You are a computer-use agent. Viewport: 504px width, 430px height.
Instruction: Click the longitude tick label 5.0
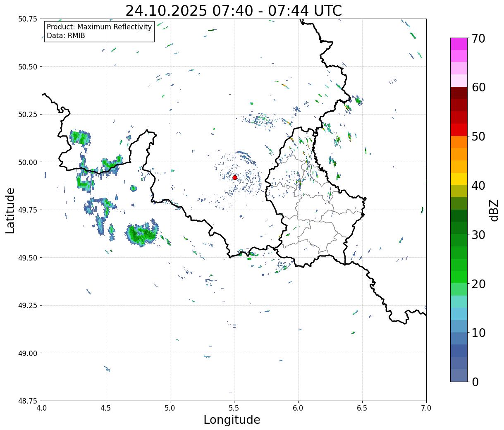pos(170,408)
